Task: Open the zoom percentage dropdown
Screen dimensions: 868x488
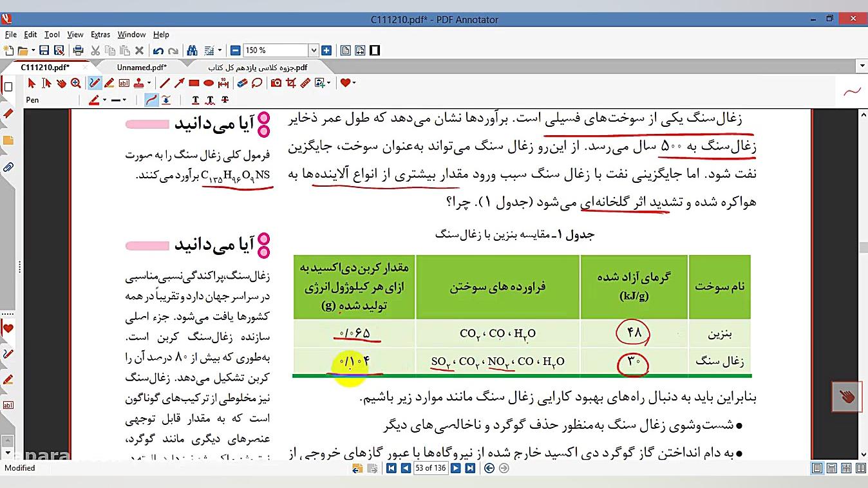Action: pos(314,50)
